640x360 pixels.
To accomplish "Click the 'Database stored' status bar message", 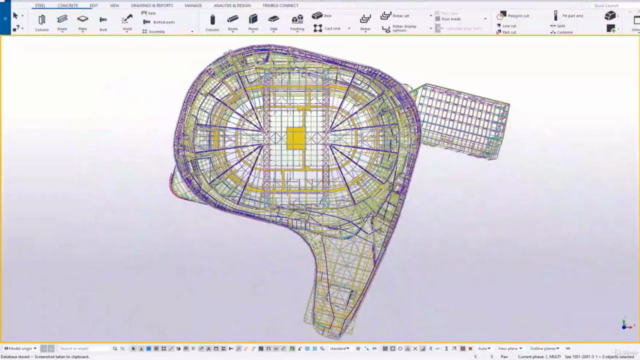I will tap(45, 357).
